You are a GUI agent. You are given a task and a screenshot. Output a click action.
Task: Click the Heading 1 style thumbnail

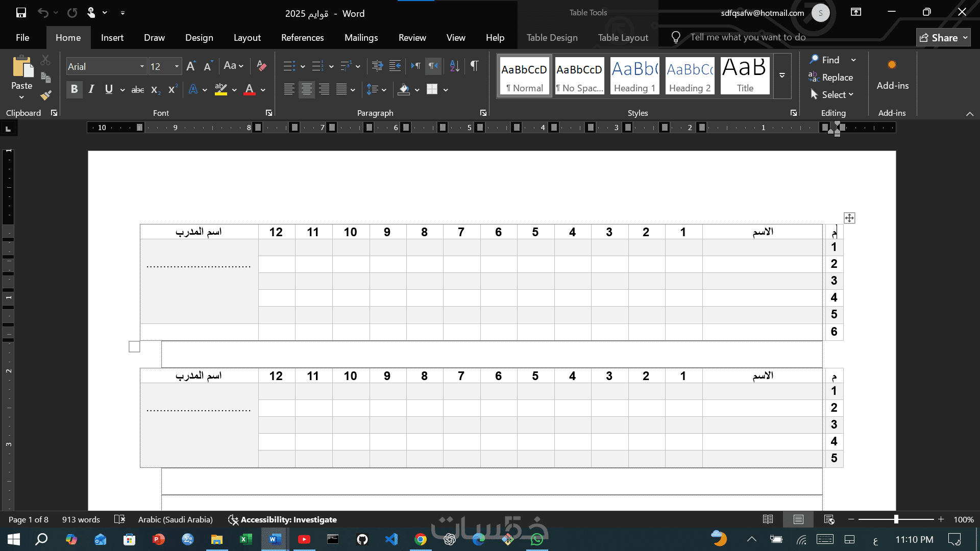click(x=634, y=76)
